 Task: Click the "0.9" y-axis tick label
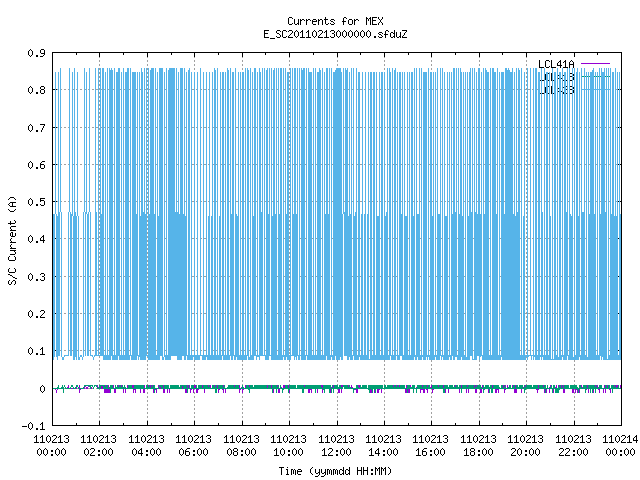36,53
